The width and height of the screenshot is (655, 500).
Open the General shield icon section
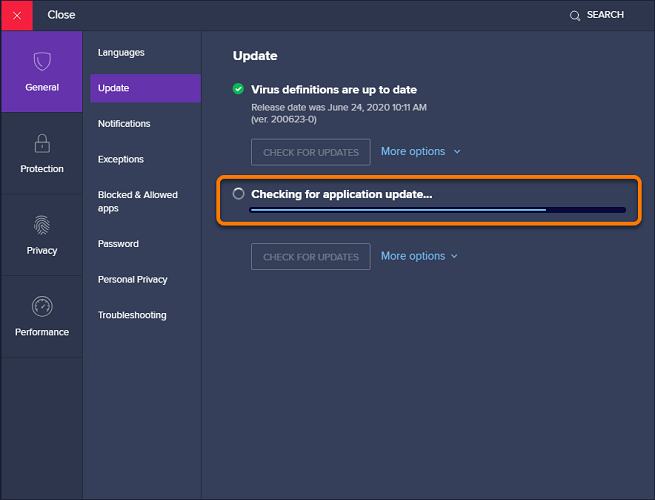tap(42, 61)
